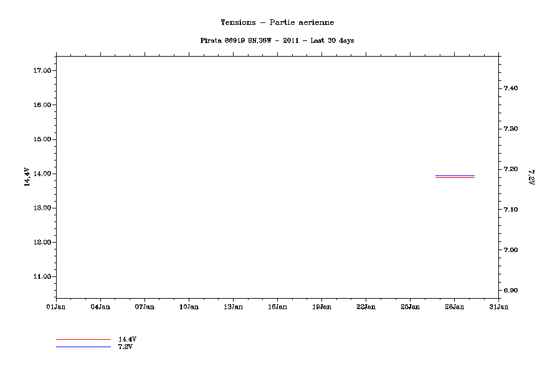Click the chart title 'Tensions – Partie aerienne'
555x392 pixels.
pyautogui.click(x=277, y=22)
